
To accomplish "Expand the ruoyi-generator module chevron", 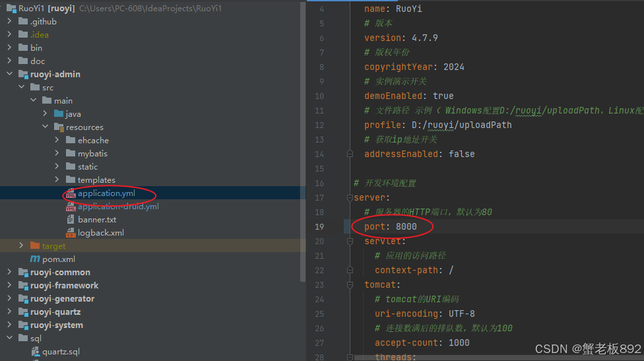I will pos(9,298).
